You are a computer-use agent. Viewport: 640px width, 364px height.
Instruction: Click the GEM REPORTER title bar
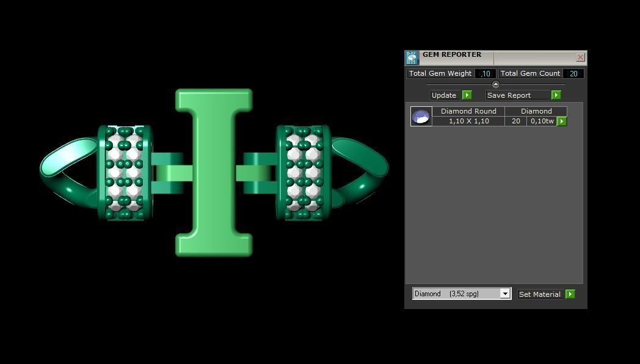tap(497, 57)
